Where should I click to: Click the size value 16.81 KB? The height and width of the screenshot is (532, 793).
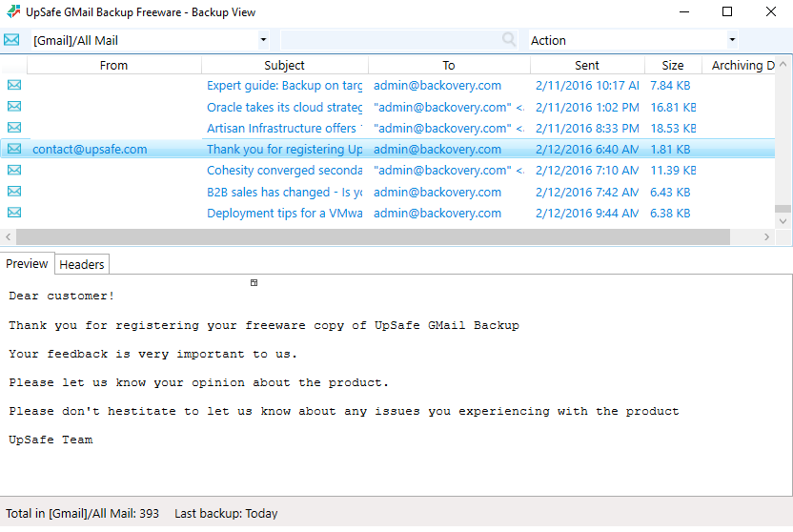click(x=673, y=107)
